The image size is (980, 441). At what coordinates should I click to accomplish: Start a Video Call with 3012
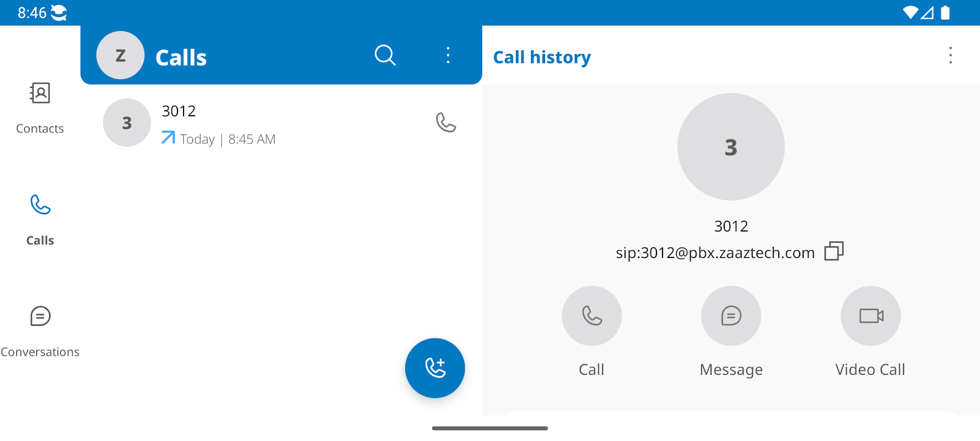pyautogui.click(x=870, y=316)
